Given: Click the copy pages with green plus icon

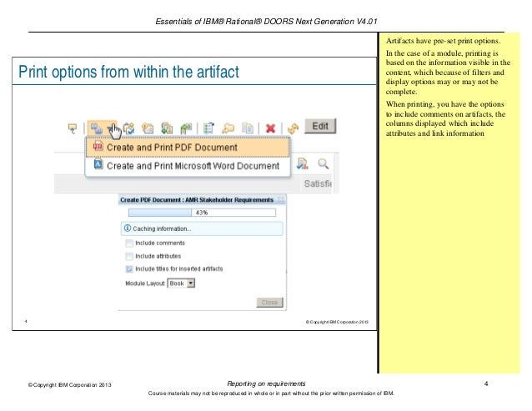Looking at the screenshot, I should coord(167,128).
